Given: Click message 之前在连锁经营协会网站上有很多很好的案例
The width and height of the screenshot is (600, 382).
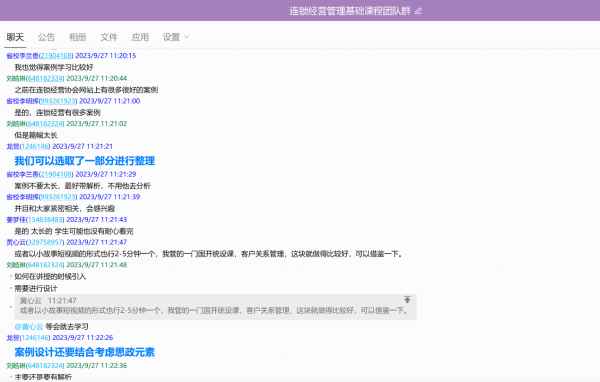Looking at the screenshot, I should [86, 90].
